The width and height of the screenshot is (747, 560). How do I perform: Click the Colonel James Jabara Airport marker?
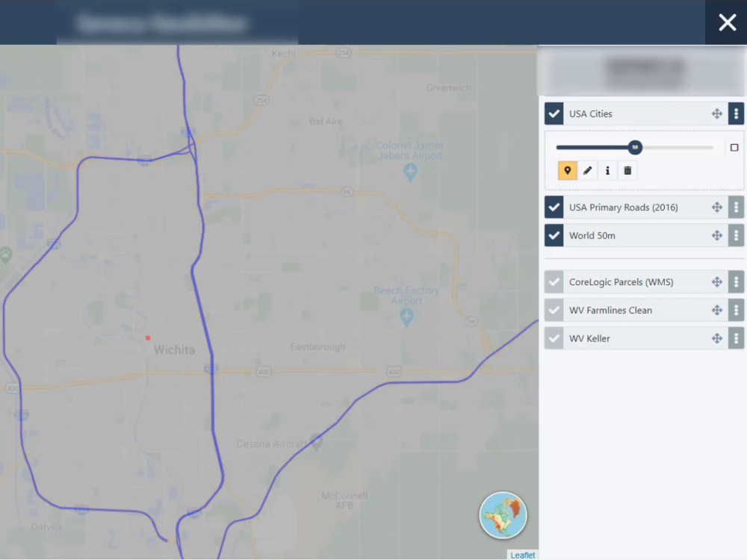410,172
